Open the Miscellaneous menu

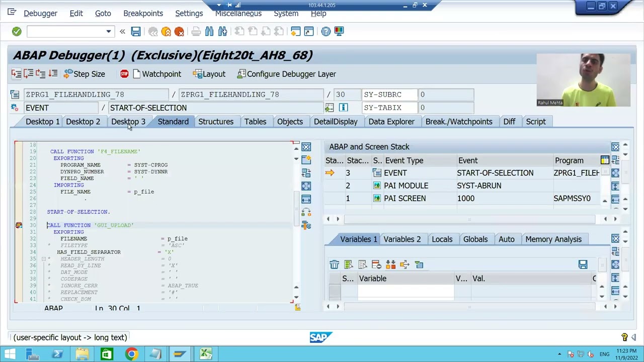238,13
